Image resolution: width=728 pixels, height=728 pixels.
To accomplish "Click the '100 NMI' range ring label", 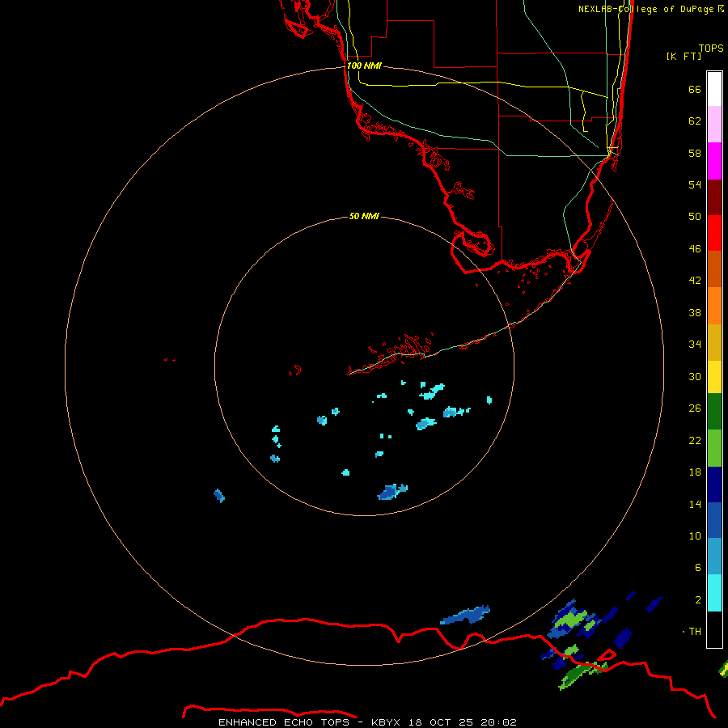I will coord(364,66).
